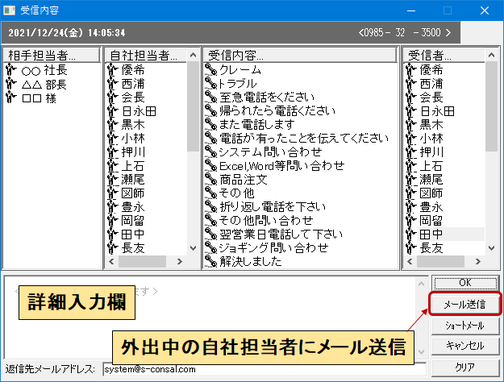The image size is (504, 382).
Task: Click the icon beside 至急電話をください
Action: pyautogui.click(x=211, y=97)
